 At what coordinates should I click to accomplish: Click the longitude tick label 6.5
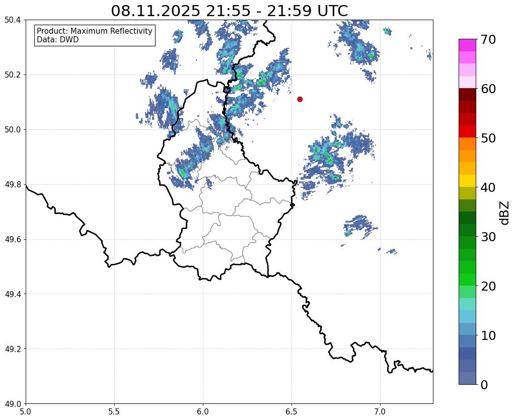click(291, 411)
